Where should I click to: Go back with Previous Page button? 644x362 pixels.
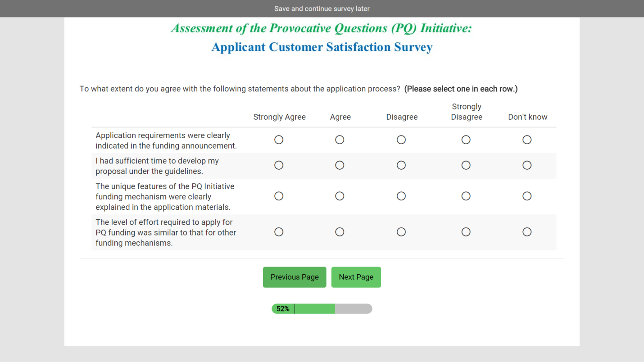click(x=295, y=277)
